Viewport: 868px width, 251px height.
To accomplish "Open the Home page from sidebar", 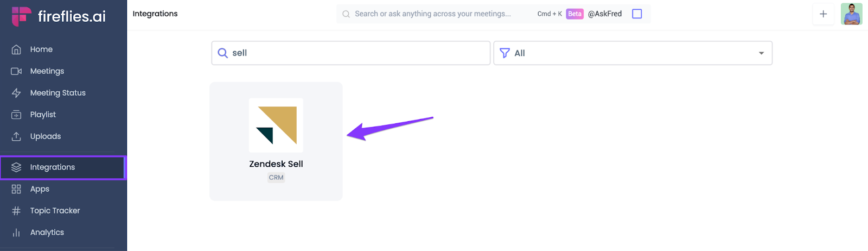I will (41, 49).
